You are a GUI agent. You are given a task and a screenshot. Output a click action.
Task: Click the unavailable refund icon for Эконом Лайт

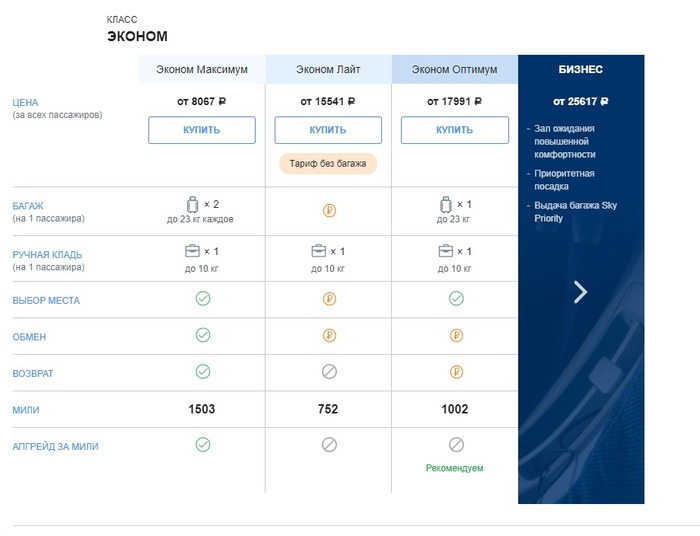tap(328, 372)
